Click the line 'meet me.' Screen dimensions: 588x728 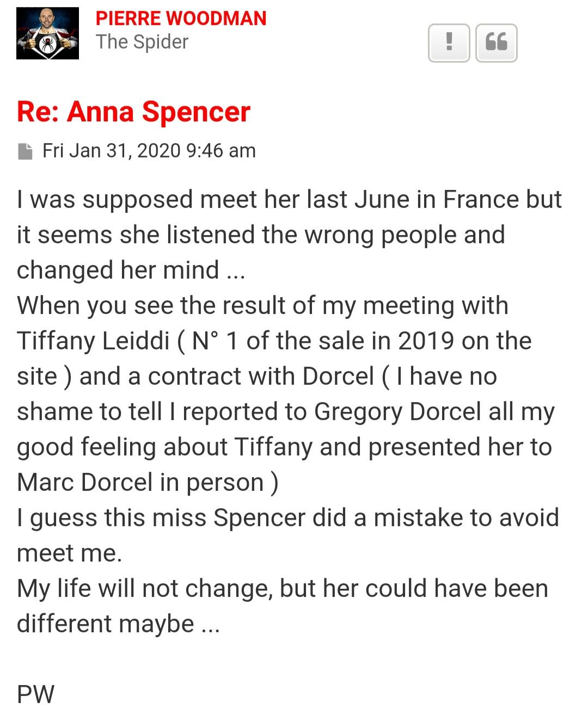click(69, 553)
